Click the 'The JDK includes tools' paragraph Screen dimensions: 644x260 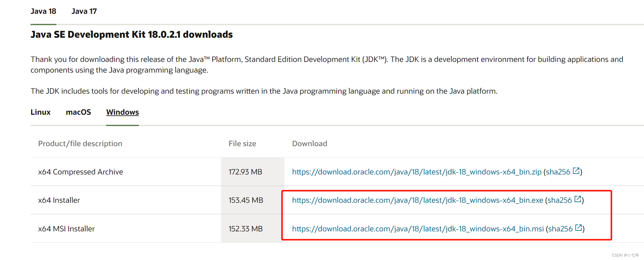264,91
